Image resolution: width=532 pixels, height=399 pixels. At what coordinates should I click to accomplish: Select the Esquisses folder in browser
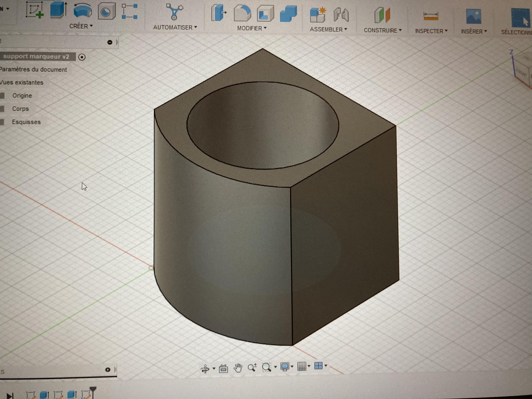pos(26,122)
